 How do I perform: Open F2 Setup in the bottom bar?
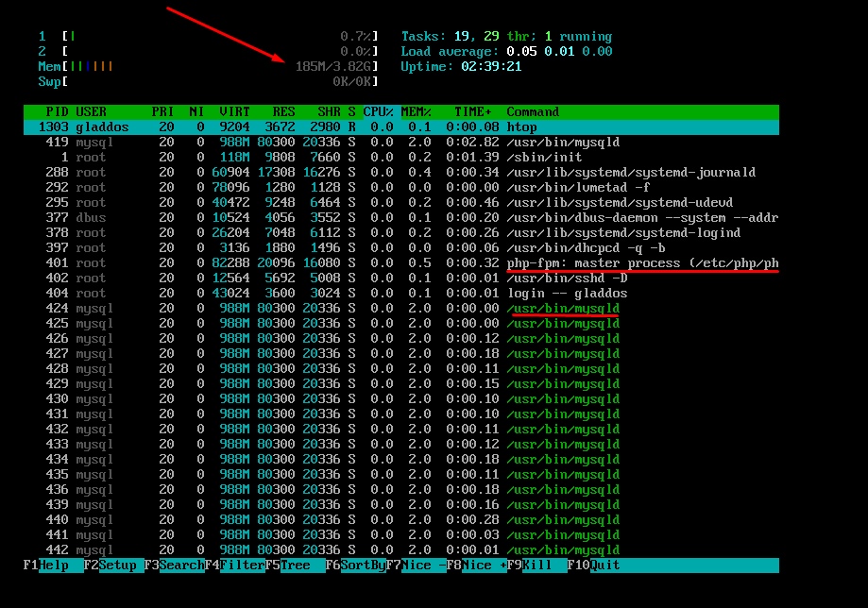pyautogui.click(x=113, y=566)
